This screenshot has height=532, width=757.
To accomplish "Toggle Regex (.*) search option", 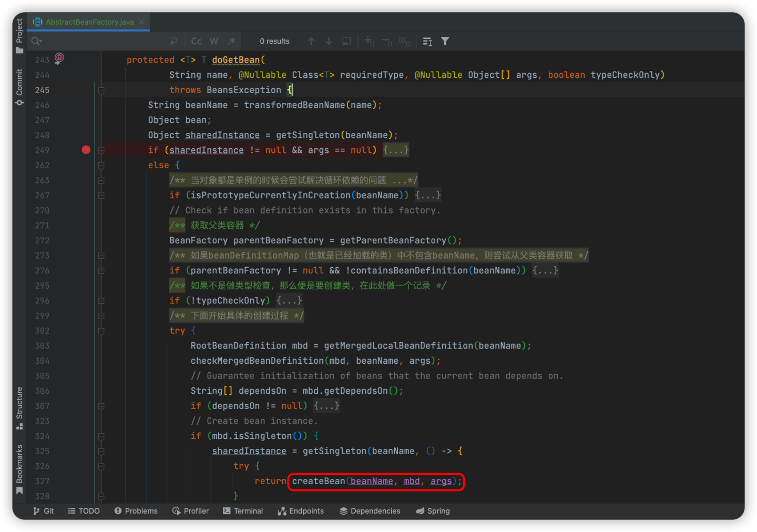I will pyautogui.click(x=232, y=41).
